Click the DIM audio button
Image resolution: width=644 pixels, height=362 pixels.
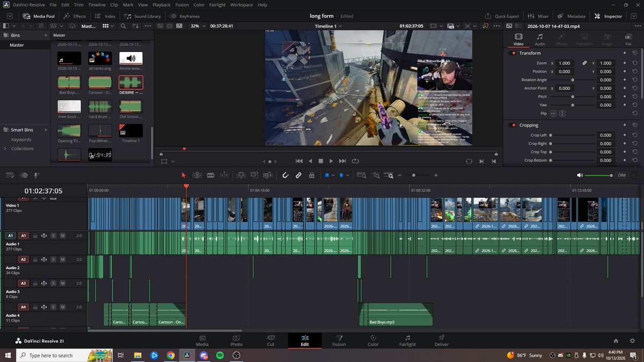(x=621, y=175)
